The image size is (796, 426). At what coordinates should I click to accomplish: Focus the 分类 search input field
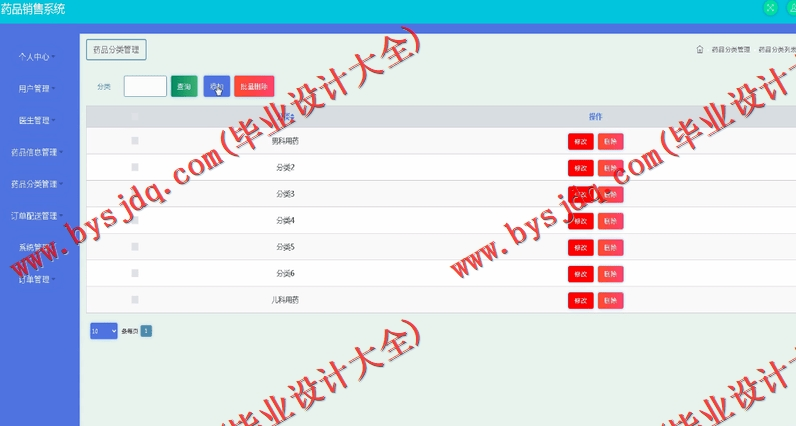coord(145,86)
